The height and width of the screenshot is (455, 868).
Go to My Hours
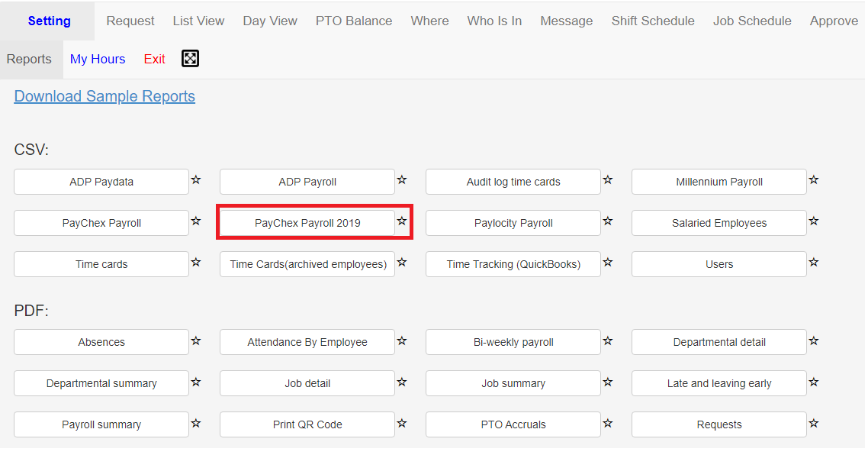pyautogui.click(x=98, y=59)
